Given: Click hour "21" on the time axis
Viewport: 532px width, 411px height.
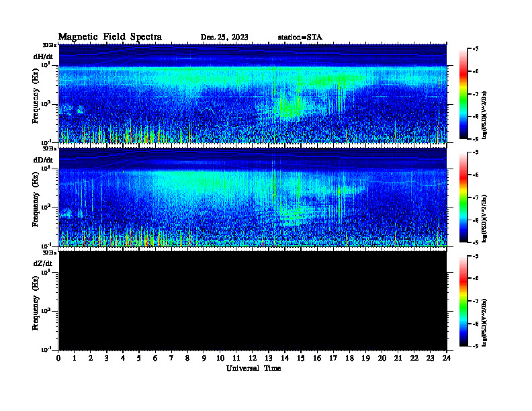Looking at the screenshot, I should pos(398,358).
